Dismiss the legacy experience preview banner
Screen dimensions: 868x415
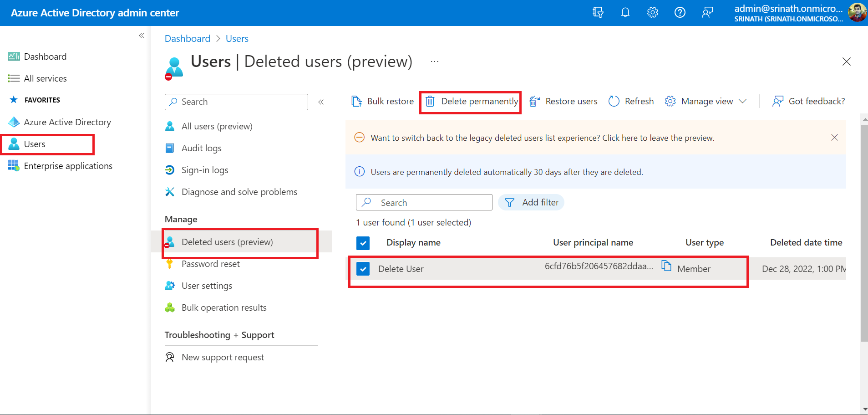click(834, 138)
